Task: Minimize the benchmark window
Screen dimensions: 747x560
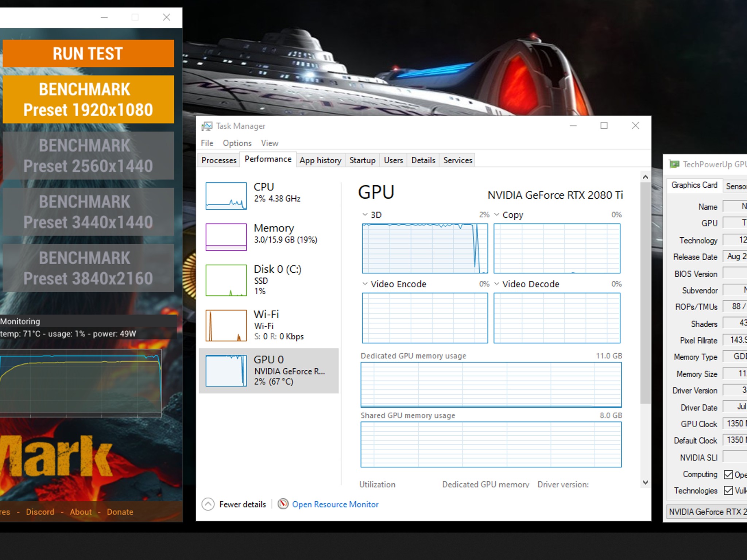Action: pos(104,17)
